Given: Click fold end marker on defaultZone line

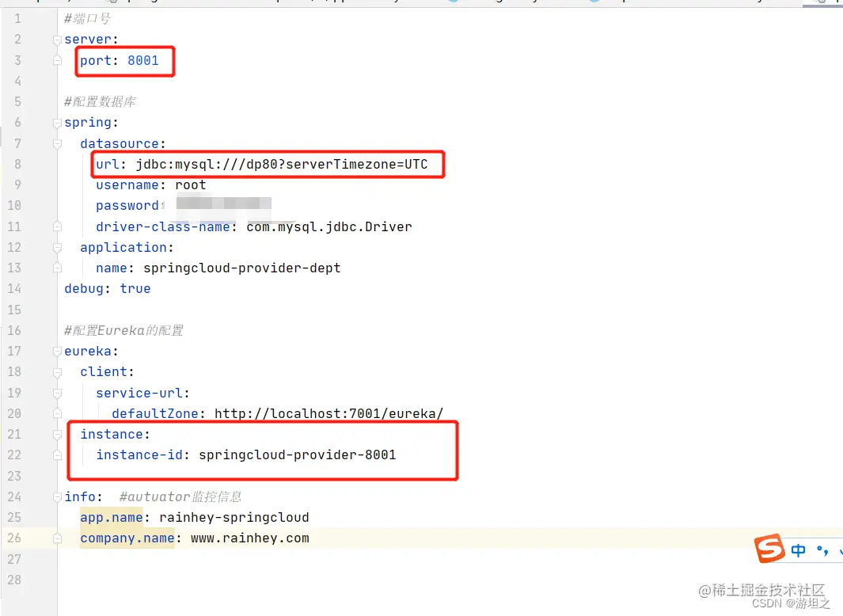Looking at the screenshot, I should click(x=58, y=414).
